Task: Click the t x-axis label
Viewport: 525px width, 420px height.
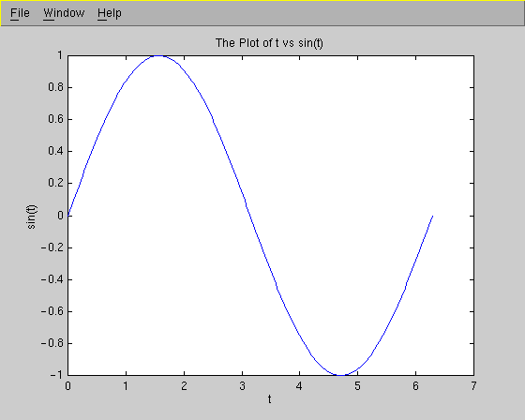Action: pyautogui.click(x=270, y=399)
